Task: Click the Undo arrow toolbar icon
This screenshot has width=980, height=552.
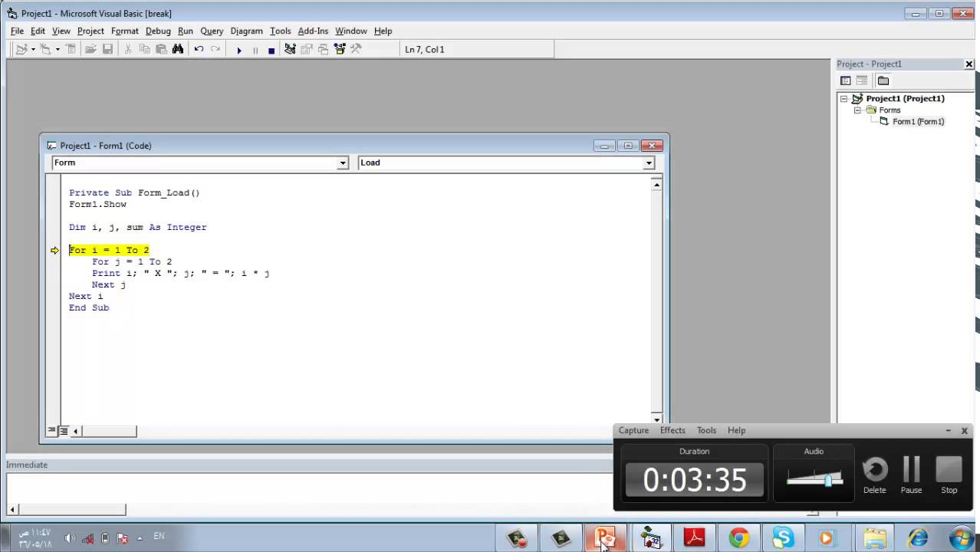Action: point(199,49)
